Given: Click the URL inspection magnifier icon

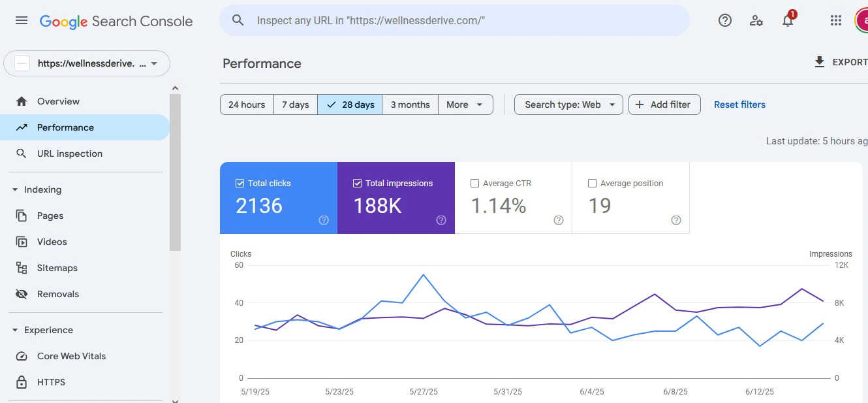Looking at the screenshot, I should click(x=22, y=153).
